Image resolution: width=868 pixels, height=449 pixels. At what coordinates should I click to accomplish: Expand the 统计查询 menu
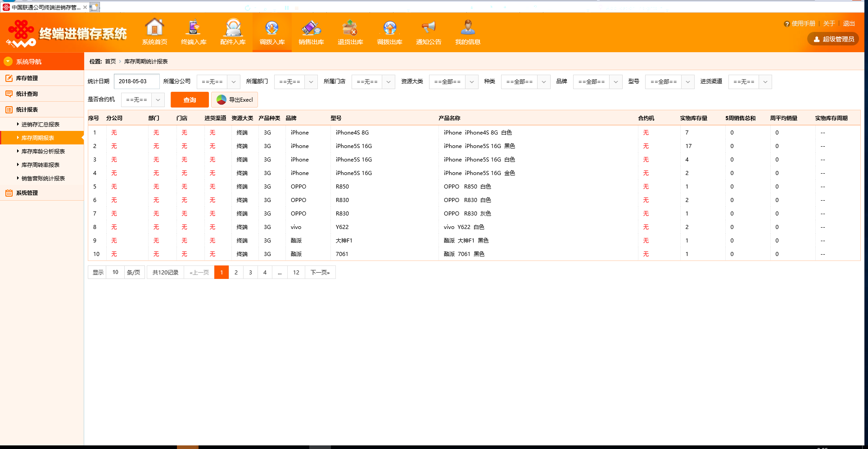click(42, 94)
